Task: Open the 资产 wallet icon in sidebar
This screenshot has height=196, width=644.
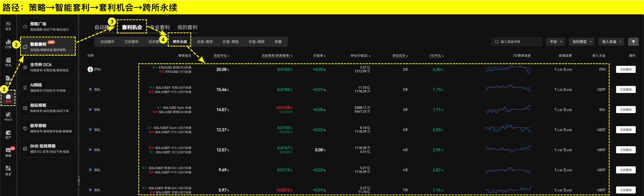Action: [x=8, y=132]
